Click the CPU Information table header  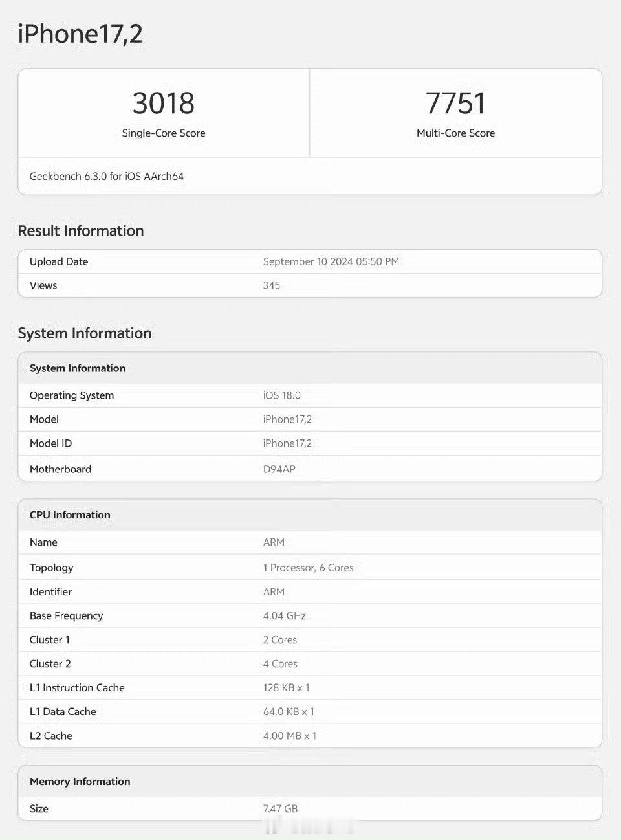(x=310, y=515)
